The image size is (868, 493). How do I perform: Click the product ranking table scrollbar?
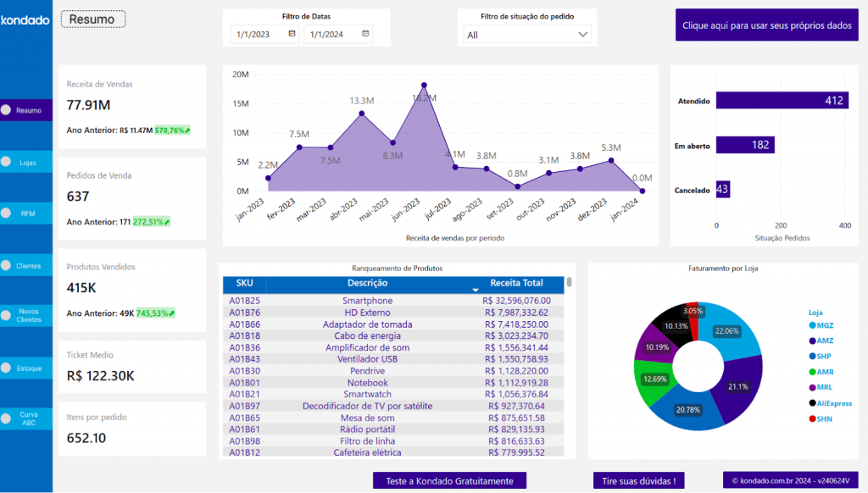570,283
